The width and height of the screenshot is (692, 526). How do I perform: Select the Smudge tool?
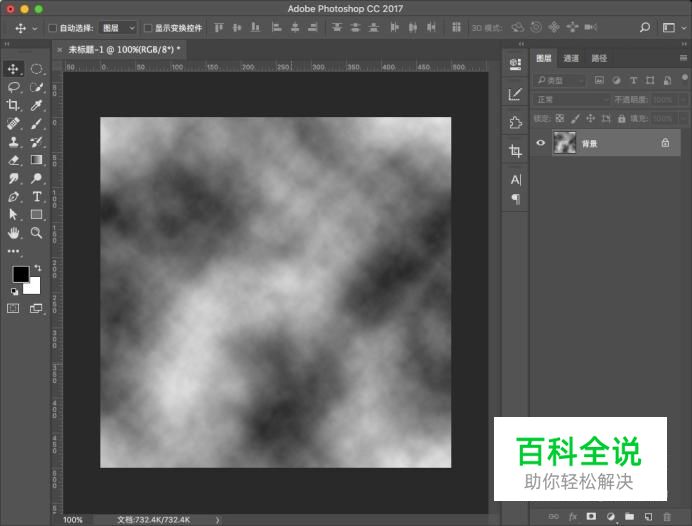point(13,178)
